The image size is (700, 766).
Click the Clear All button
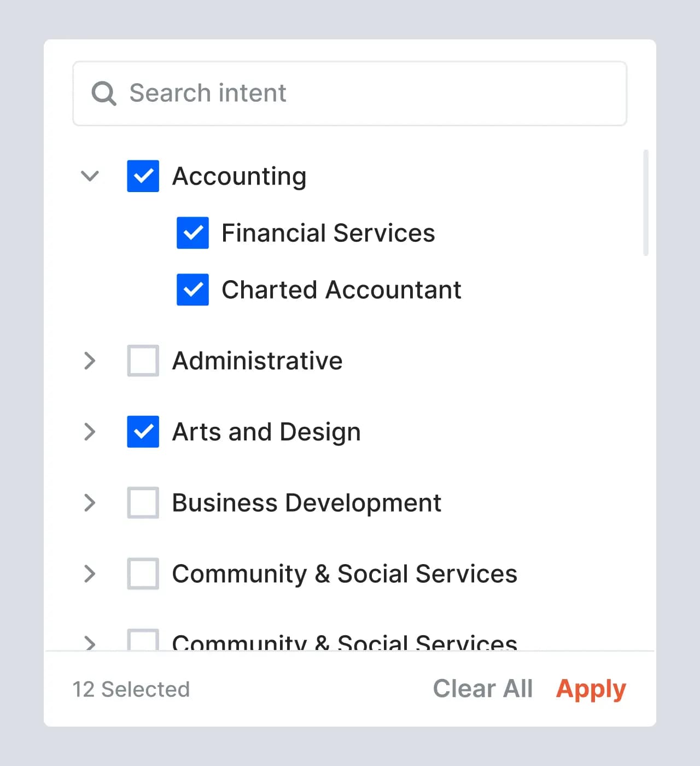[482, 688]
